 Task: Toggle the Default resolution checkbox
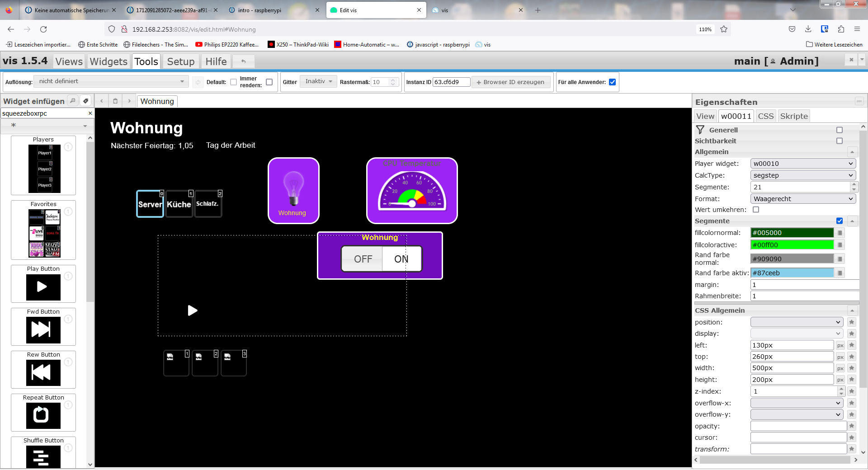pos(233,82)
